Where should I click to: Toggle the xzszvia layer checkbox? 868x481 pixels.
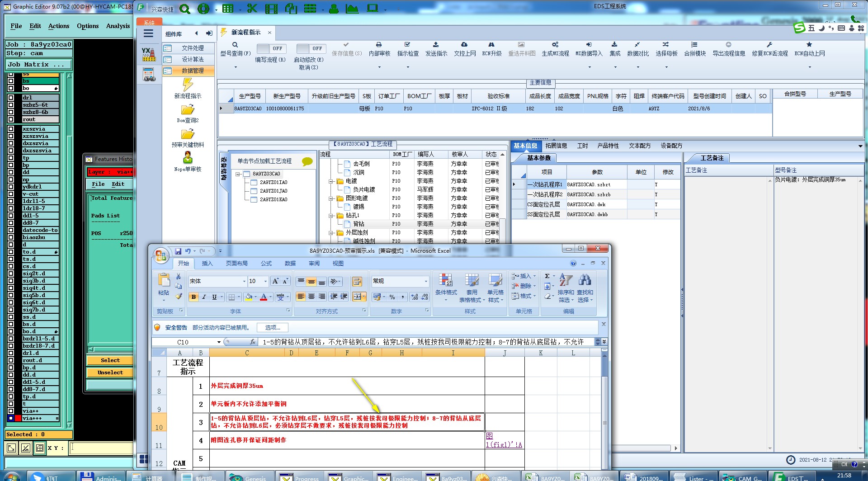11,129
